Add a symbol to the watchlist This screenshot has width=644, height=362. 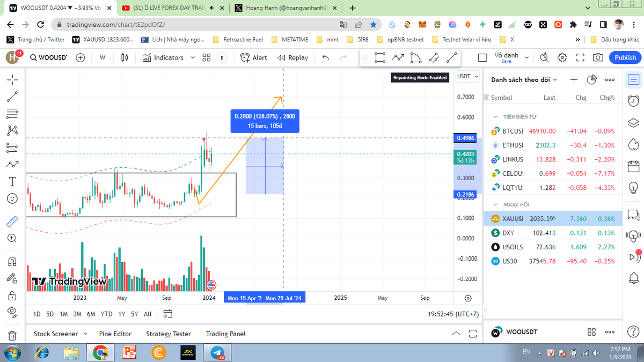574,79
